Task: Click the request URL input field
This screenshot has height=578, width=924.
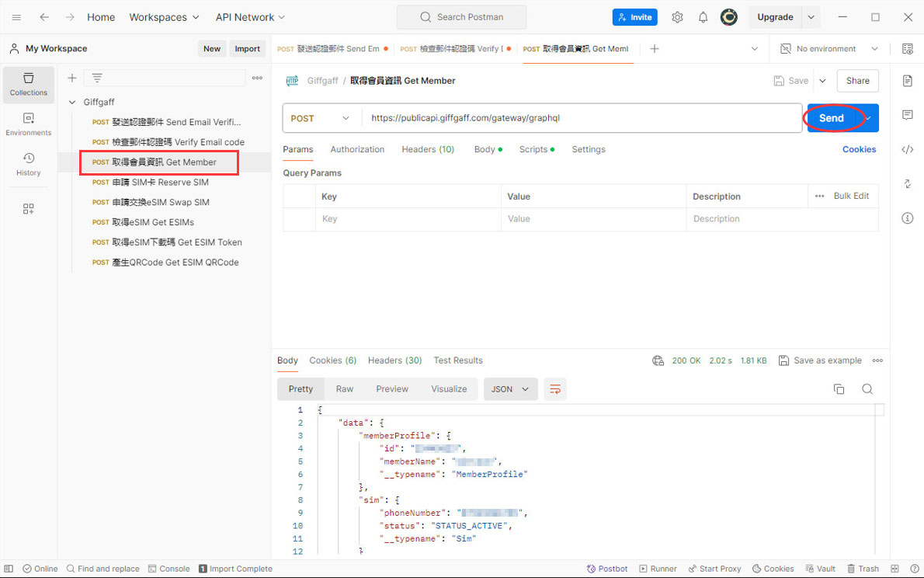Action: click(582, 118)
